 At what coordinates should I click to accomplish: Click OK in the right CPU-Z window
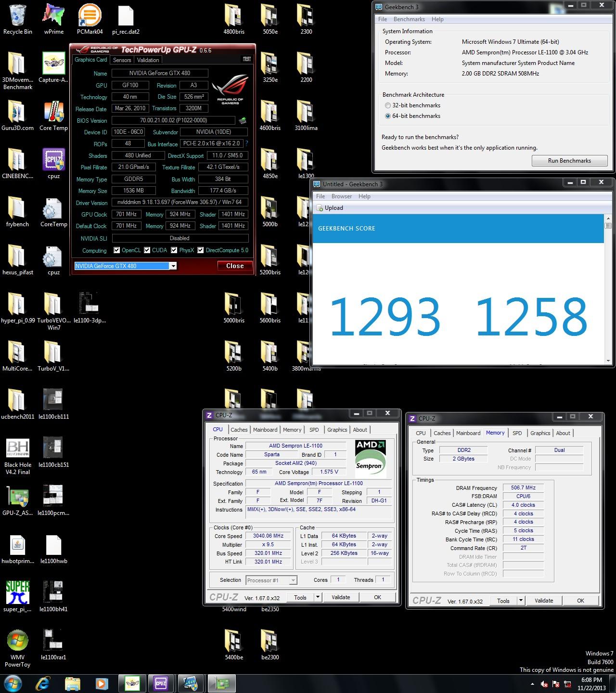[580, 601]
